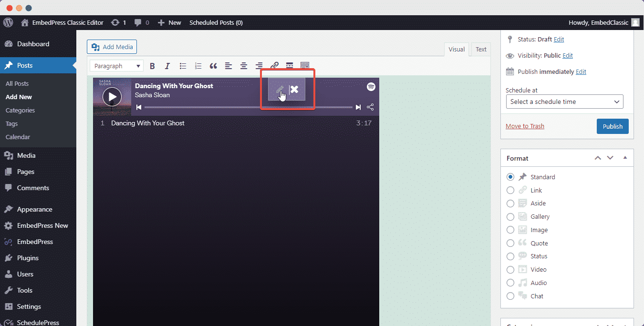Insert Read More tag
This screenshot has width=644, height=326.
290,66
